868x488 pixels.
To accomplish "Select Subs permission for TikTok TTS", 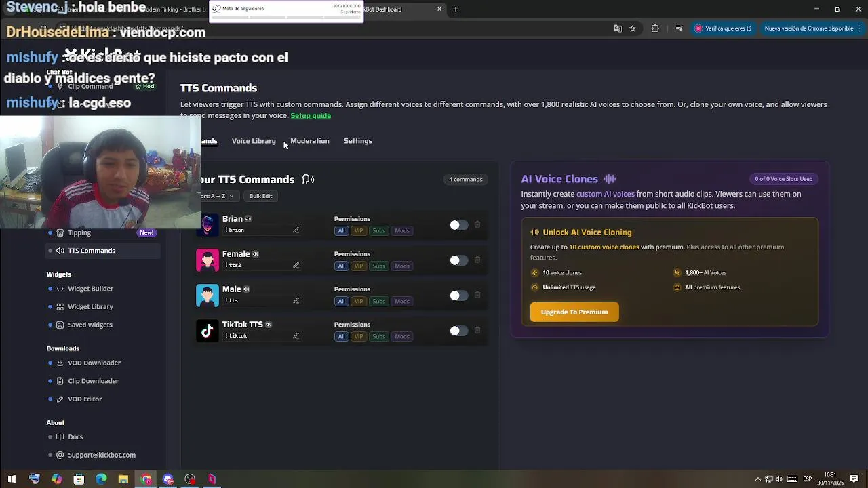I will 379,337.
